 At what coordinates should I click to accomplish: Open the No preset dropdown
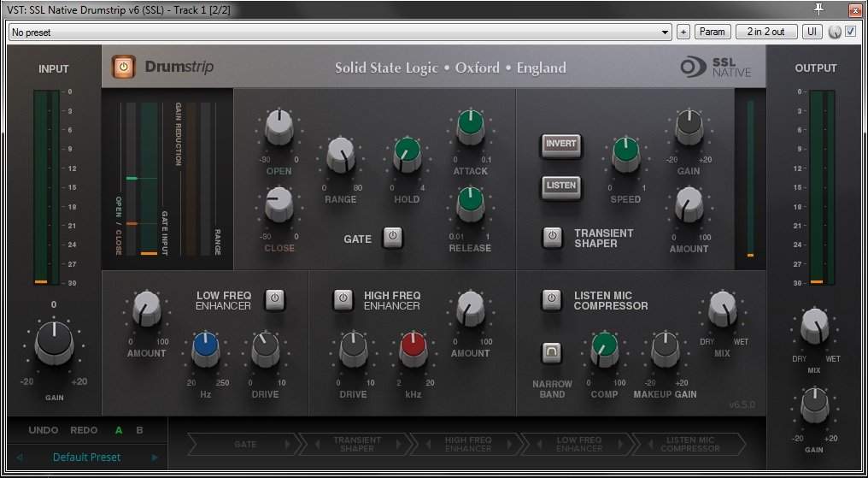(340, 32)
